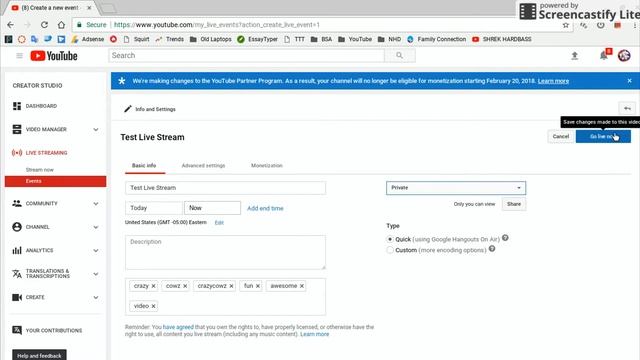
Task: Click the YouTube search field
Action: [x=247, y=56]
